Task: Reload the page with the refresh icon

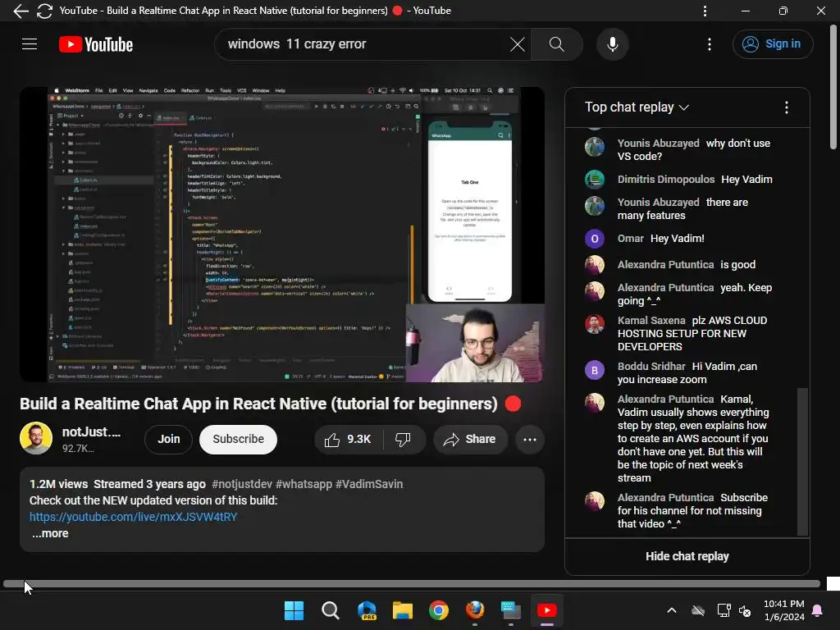Action: (44, 11)
